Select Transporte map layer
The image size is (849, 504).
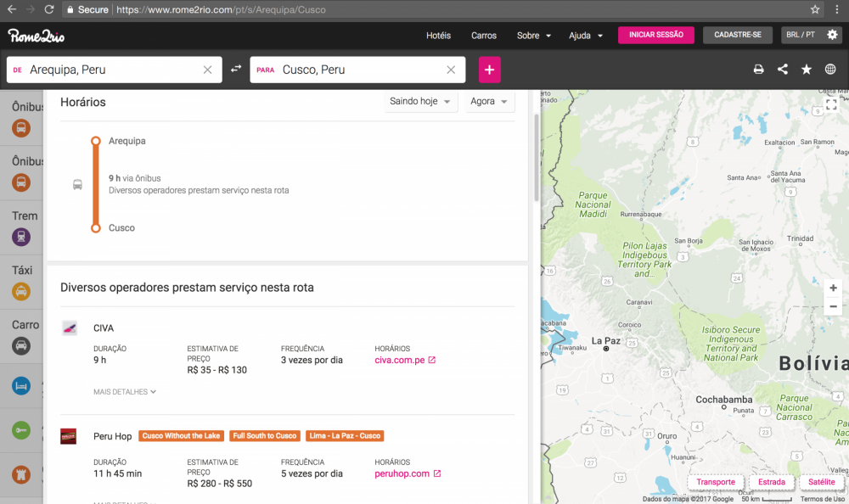(716, 482)
